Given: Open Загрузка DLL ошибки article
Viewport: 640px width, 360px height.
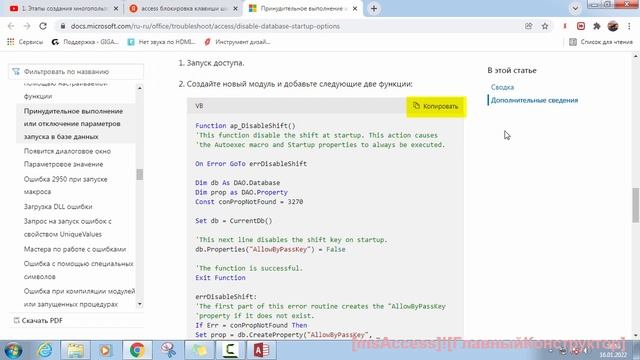Looking at the screenshot, I should (58, 207).
